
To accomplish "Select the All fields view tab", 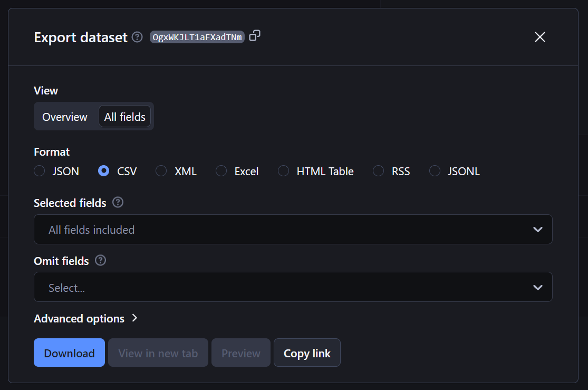I will click(124, 116).
